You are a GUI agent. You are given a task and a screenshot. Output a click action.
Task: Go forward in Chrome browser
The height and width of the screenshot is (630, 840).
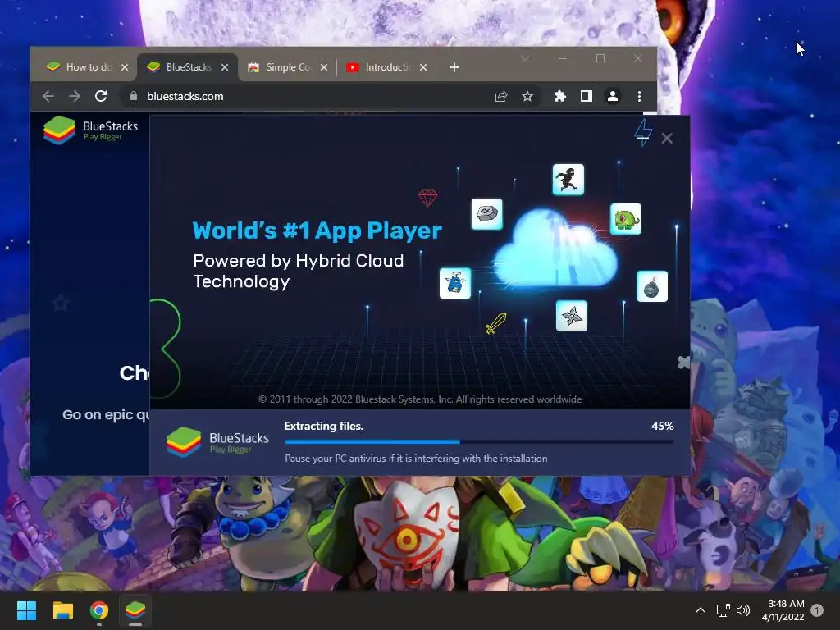click(x=75, y=97)
